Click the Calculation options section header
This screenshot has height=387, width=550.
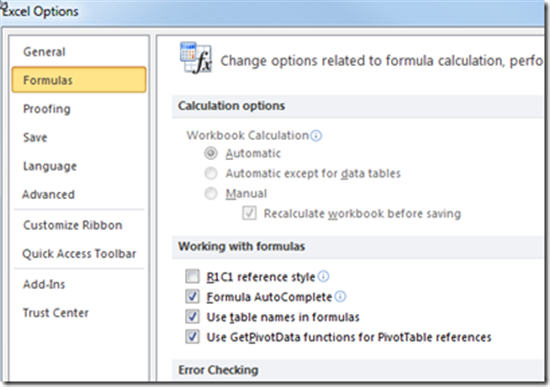[232, 106]
